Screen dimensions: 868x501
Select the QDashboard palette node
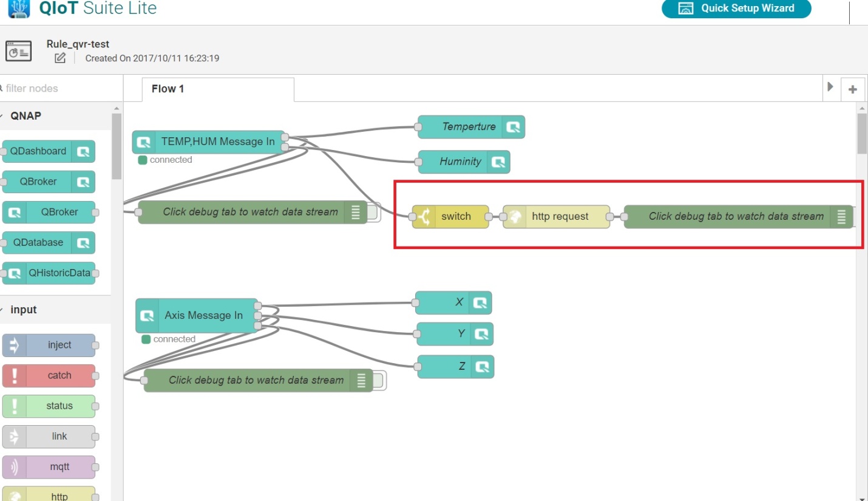[49, 151]
